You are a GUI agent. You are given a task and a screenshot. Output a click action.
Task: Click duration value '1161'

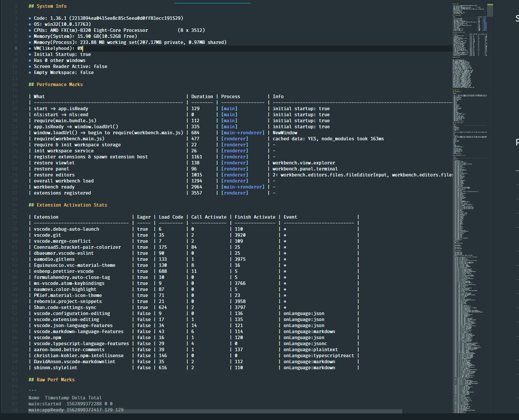coord(196,157)
